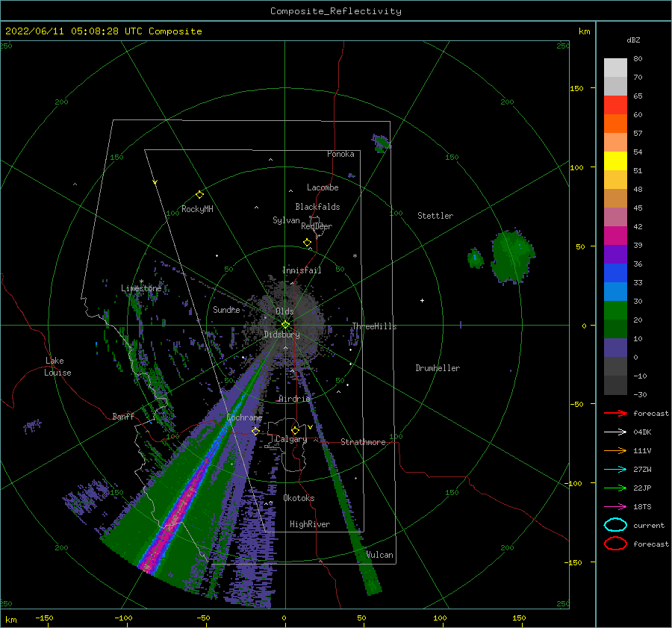Click the Drumheller label
The height and width of the screenshot is (628, 672).
438,368
